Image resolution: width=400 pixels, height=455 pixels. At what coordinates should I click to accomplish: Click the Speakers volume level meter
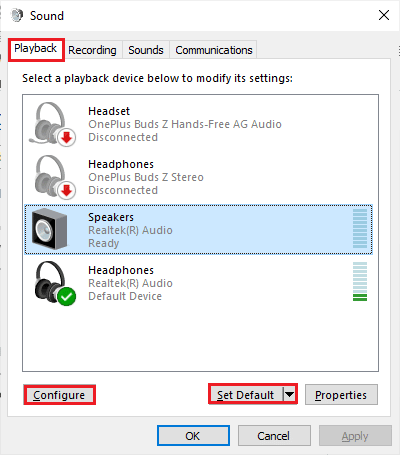pos(360,229)
